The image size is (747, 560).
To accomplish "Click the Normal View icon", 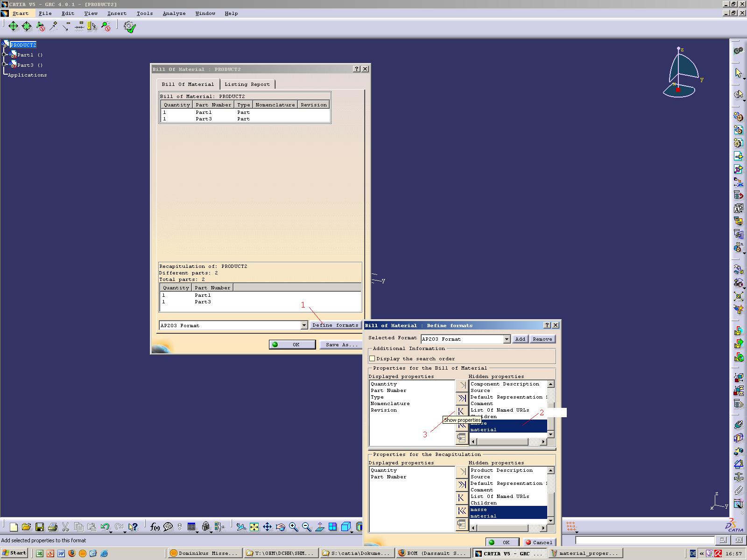I will [x=319, y=527].
